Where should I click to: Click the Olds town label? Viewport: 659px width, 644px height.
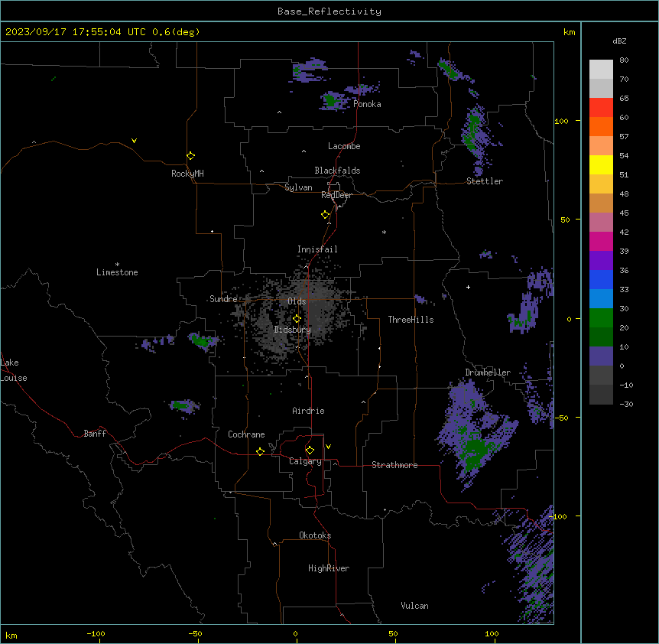pos(297,301)
